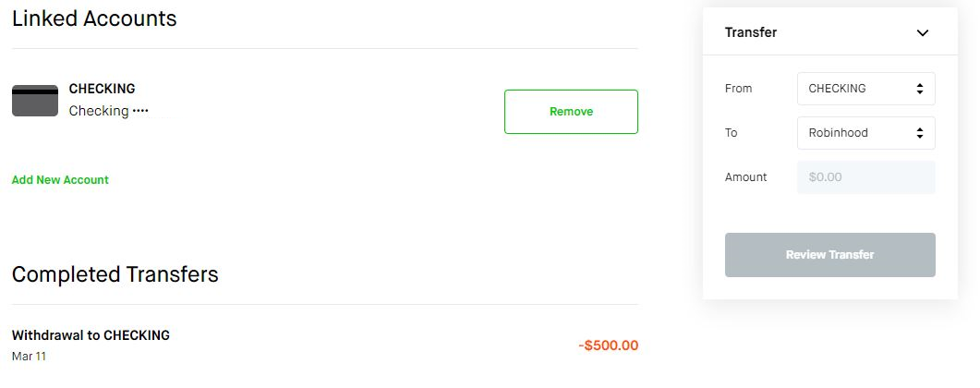980x388 pixels.
Task: Click the up-down arrows on the From selector
Action: (919, 89)
